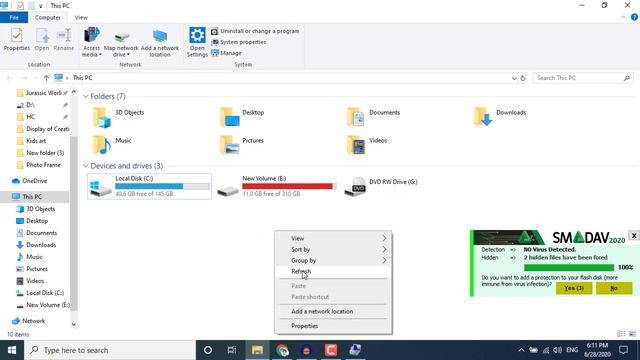Click Yes (3) in SMADAV popup
Screen dimensions: 640x360
574,288
